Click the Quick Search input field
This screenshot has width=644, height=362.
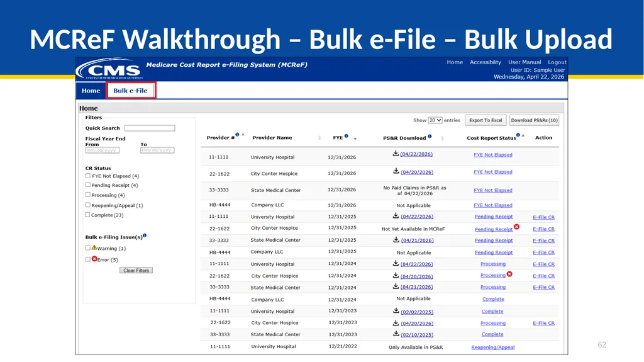coord(150,128)
